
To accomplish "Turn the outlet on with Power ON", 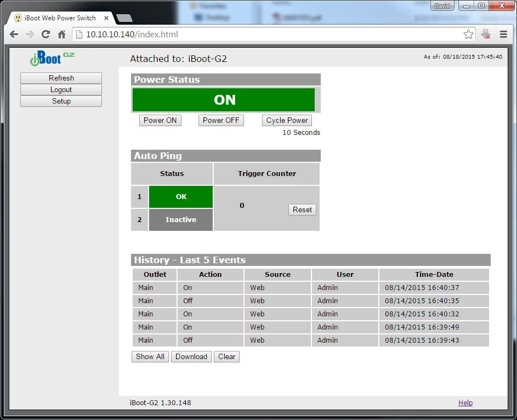I will click(160, 120).
